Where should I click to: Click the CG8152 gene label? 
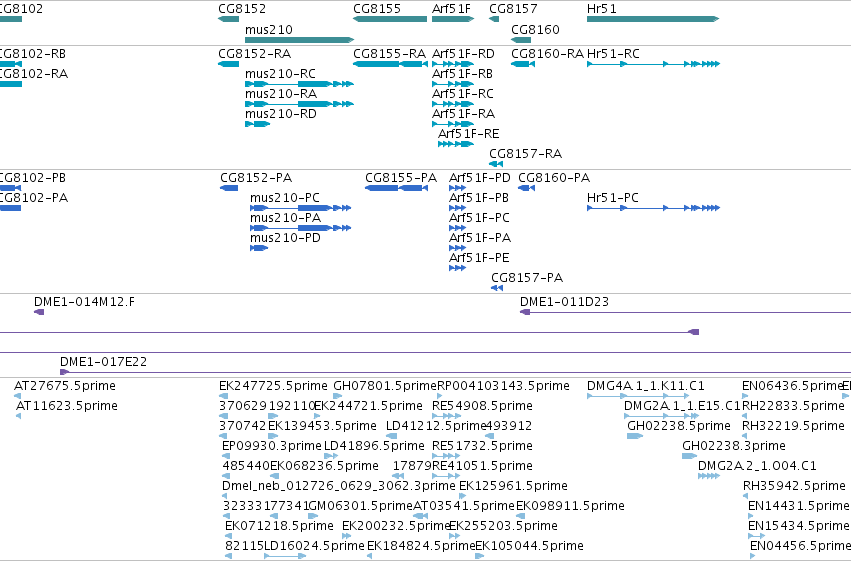tap(242, 9)
